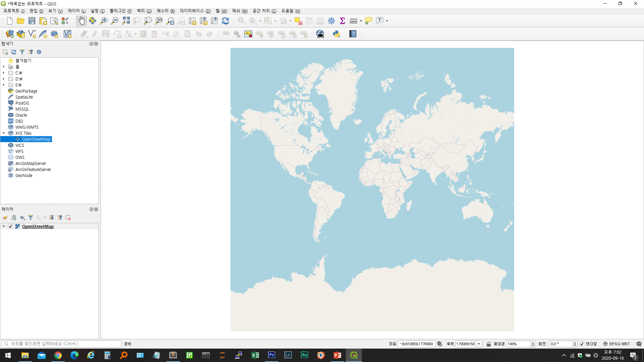The height and width of the screenshot is (362, 644).
Task: Toggle the render checkbox in status bar
Action: [582, 344]
